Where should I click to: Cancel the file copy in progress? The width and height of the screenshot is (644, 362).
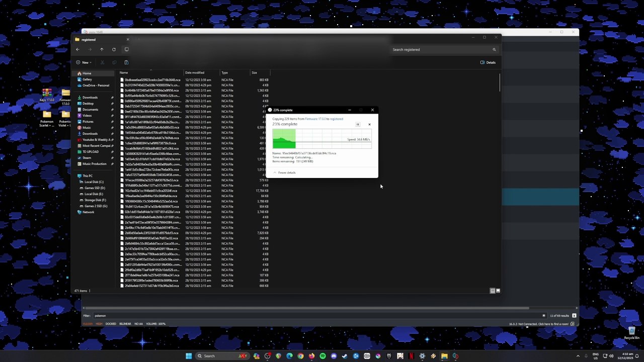369,124
